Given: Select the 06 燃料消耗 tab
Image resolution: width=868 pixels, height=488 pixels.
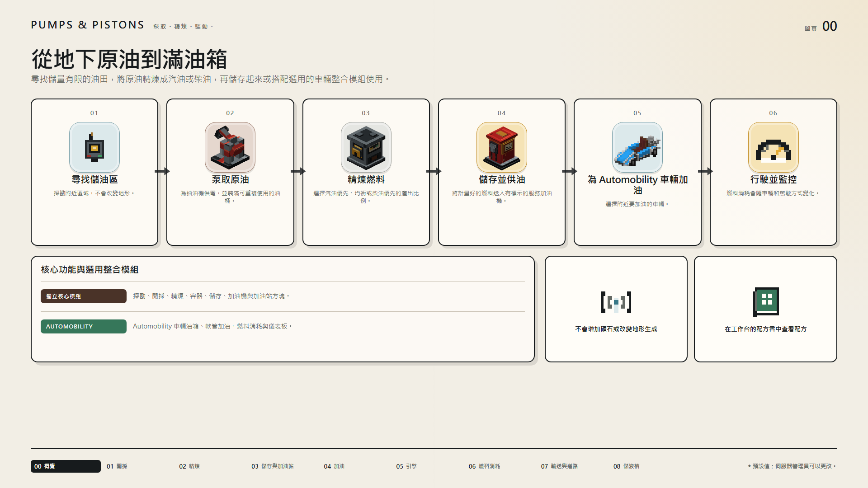Looking at the screenshot, I should [x=484, y=466].
